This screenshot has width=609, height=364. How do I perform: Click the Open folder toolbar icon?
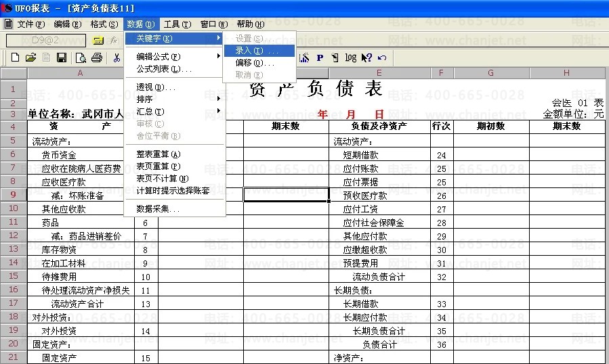(x=30, y=58)
